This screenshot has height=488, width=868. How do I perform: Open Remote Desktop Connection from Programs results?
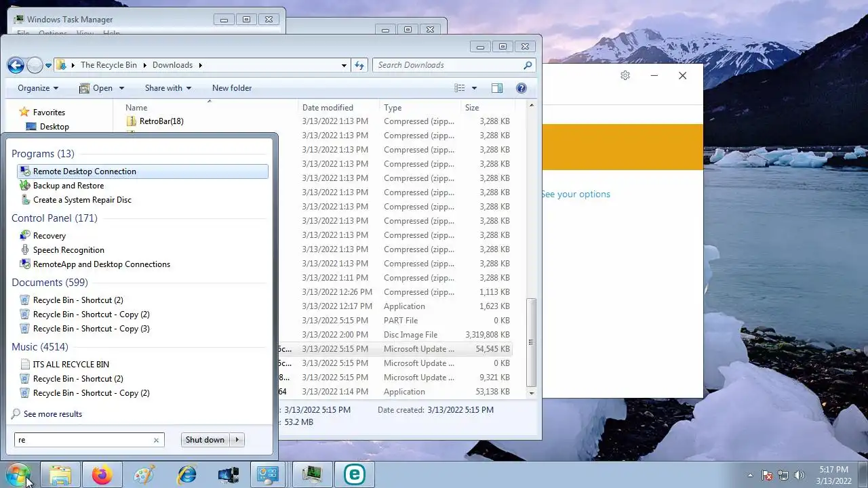[x=142, y=171]
